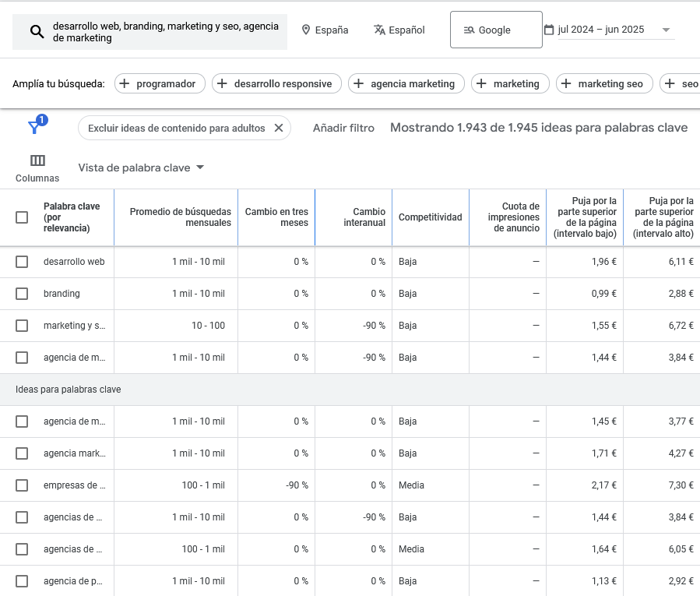
Task: Add 'marketing' suggestion via its plus icon
Action: 481,83
